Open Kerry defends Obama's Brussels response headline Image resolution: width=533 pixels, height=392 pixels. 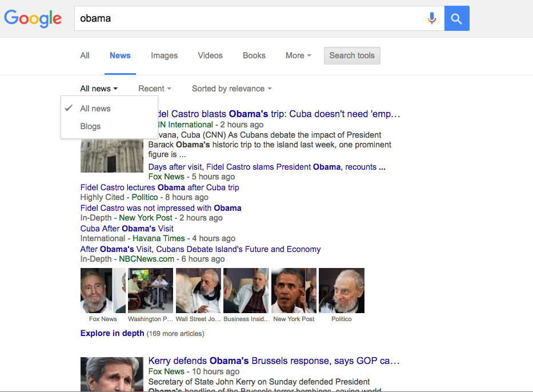(274, 361)
